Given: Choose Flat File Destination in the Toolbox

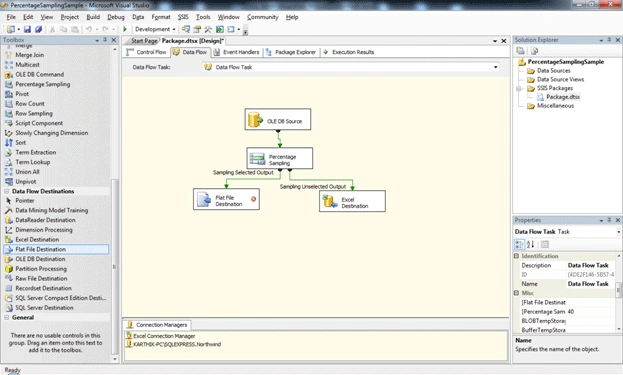Looking at the screenshot, I should [56, 249].
